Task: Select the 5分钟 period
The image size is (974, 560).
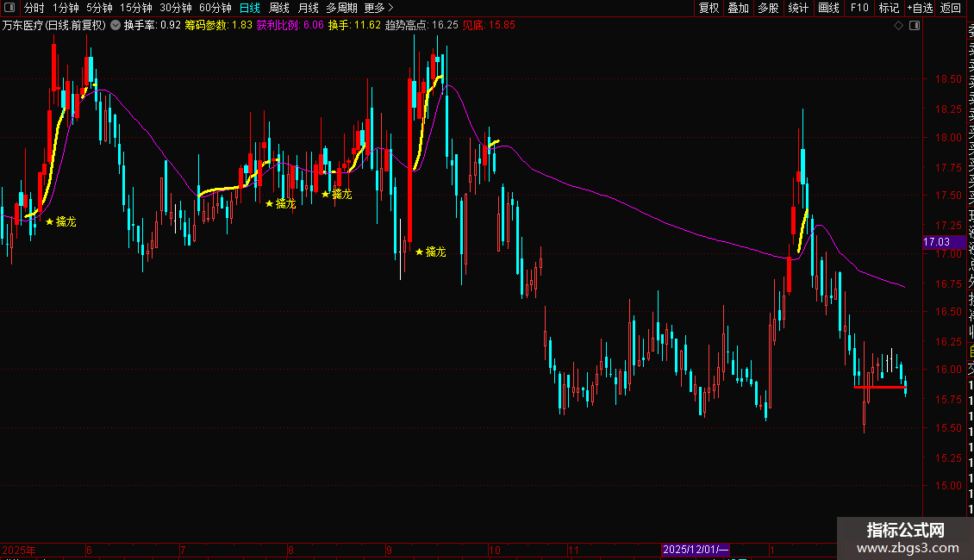Action: pyautogui.click(x=99, y=8)
